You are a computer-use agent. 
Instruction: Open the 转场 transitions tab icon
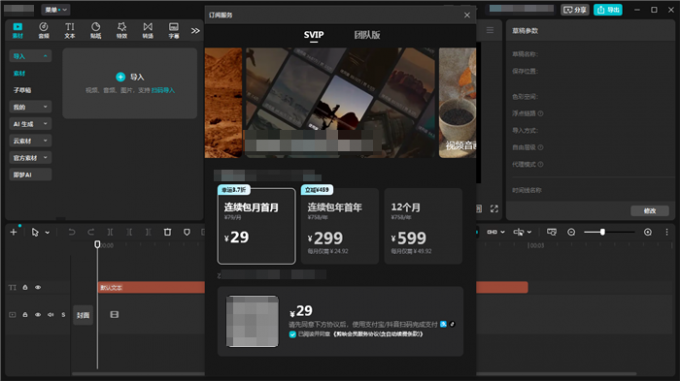[148, 30]
